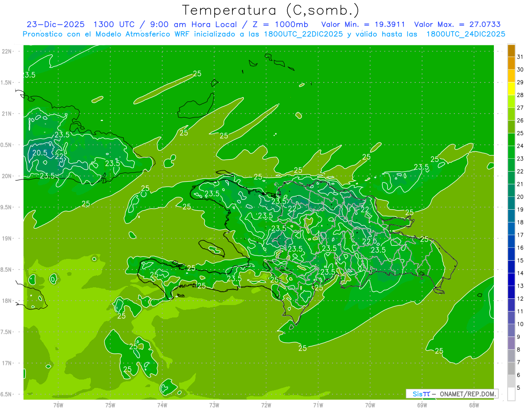Pick the purple colorbar band between 9 and 10
The height and width of the screenshot is (411, 532).
[x=511, y=331]
